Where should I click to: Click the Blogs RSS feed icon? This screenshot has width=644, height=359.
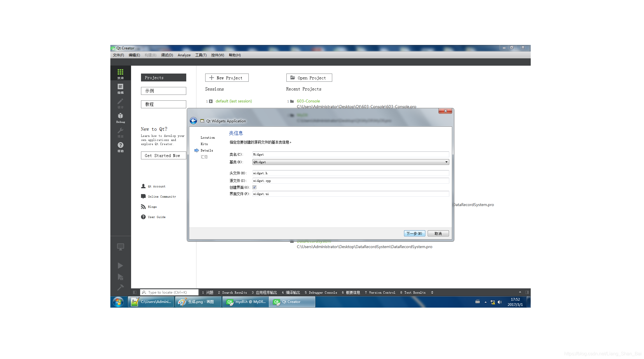click(x=143, y=207)
